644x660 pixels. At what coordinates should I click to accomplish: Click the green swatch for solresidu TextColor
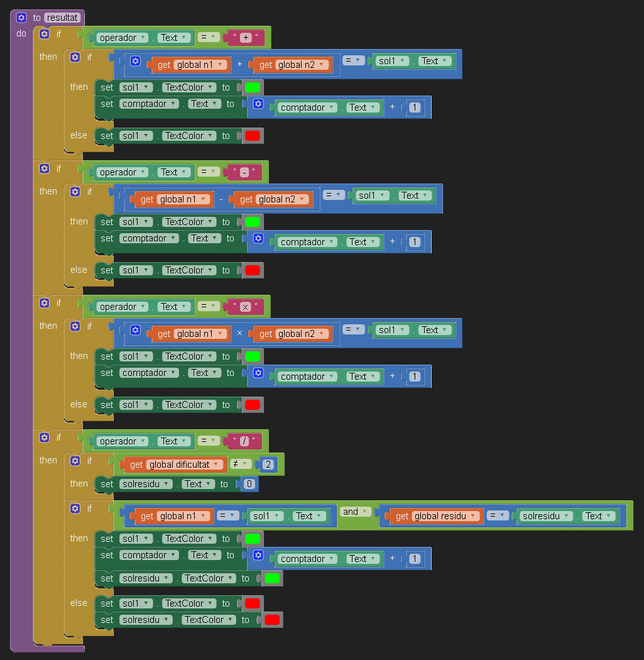pyautogui.click(x=272, y=578)
